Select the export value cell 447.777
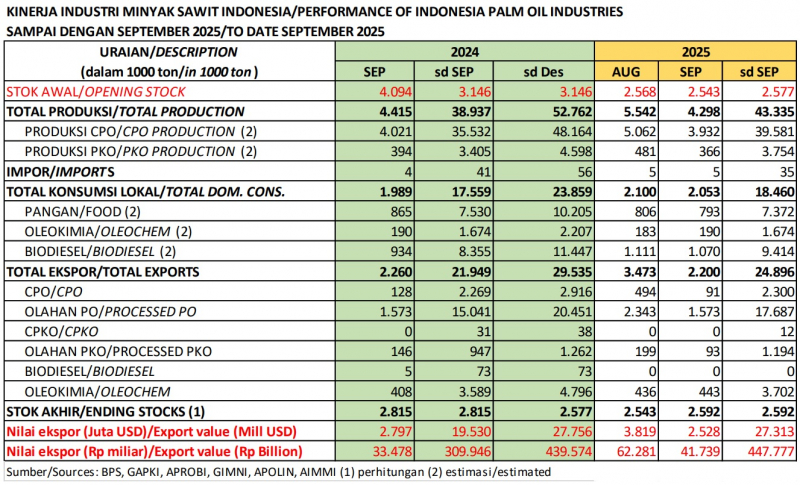800x485 pixels. (763, 450)
